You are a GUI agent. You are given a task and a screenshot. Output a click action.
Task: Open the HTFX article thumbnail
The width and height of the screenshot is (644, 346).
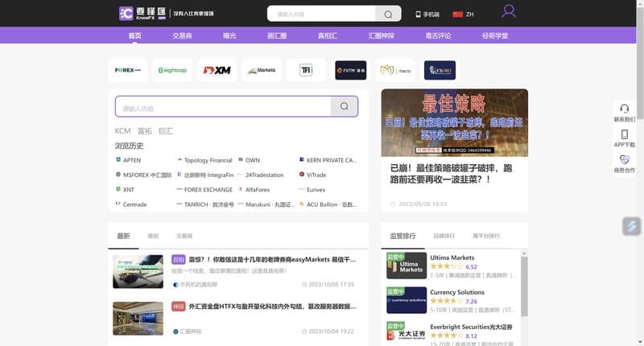pos(138,319)
